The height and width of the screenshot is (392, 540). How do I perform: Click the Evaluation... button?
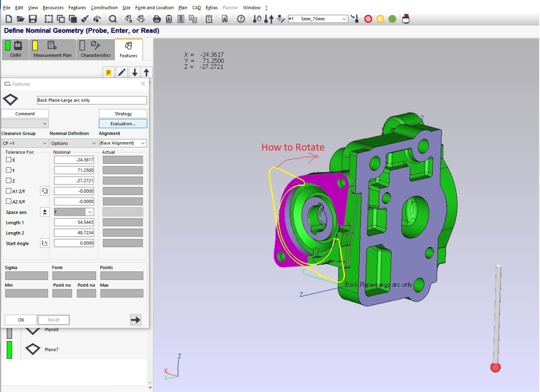[123, 123]
